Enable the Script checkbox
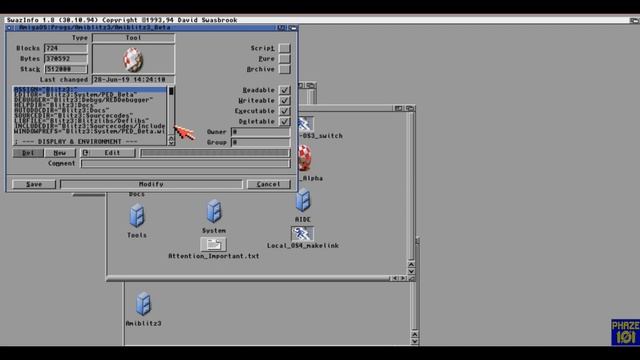This screenshot has height=360, width=640. (284, 48)
